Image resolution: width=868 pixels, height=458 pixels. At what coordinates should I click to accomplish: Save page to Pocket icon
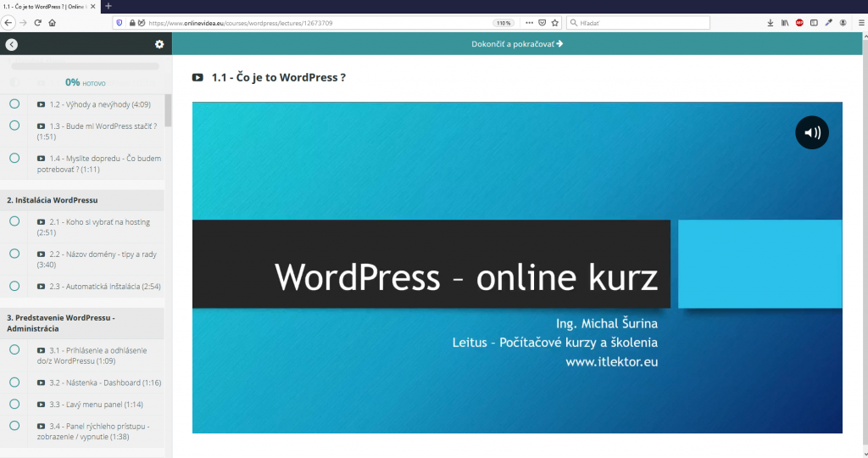(x=542, y=23)
